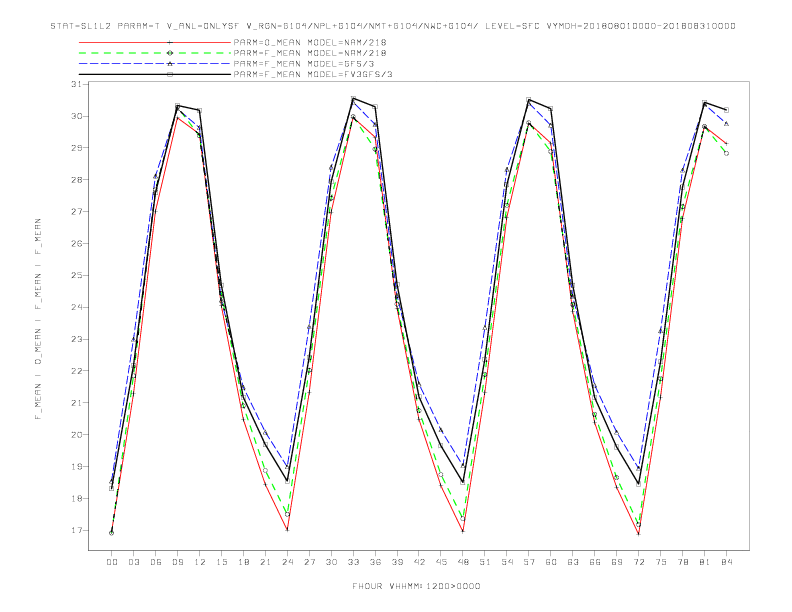Click y-axis tick label 18

pos(76,498)
